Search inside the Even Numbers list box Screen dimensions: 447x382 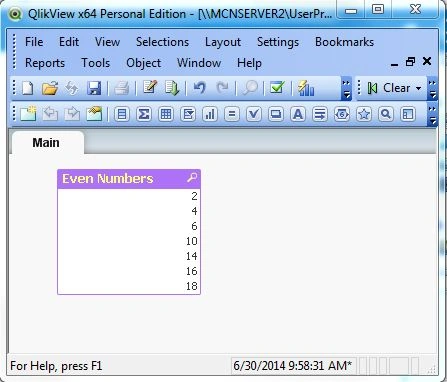pyautogui.click(x=192, y=178)
